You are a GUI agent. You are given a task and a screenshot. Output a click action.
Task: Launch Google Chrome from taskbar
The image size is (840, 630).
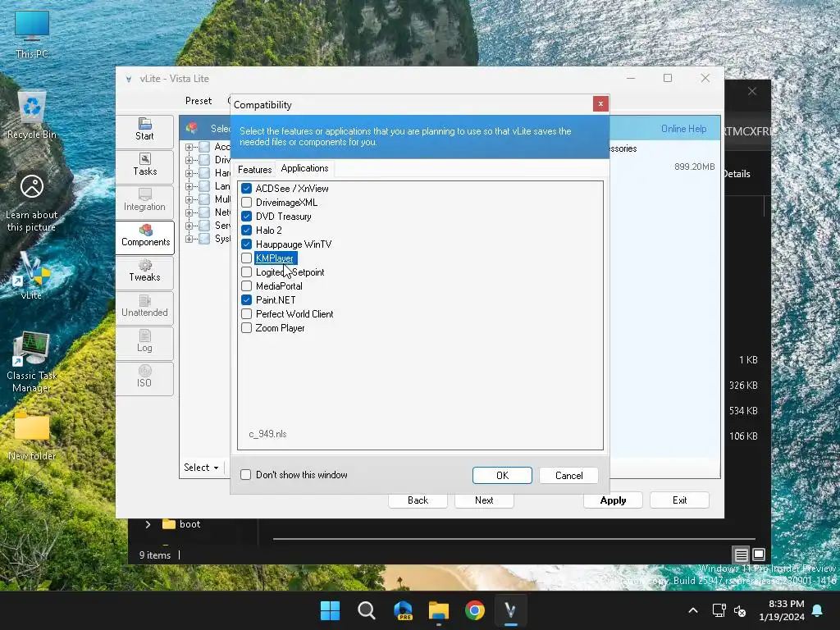[x=475, y=610]
